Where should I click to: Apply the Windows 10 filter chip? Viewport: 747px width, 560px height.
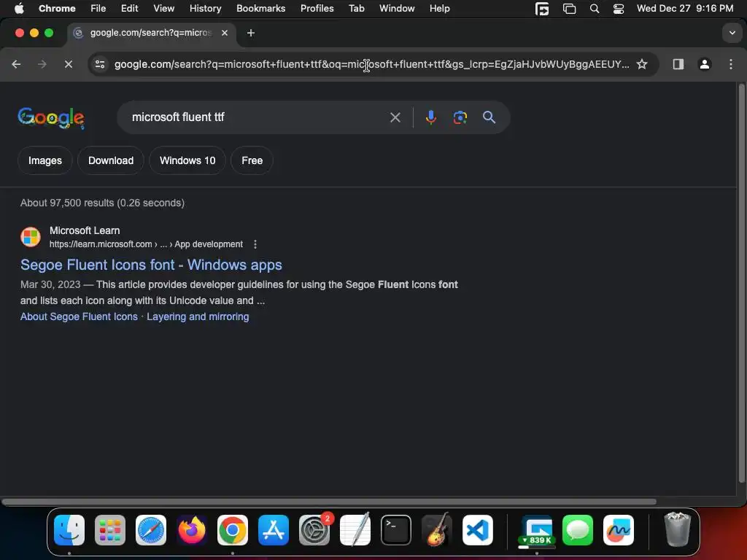(x=187, y=160)
